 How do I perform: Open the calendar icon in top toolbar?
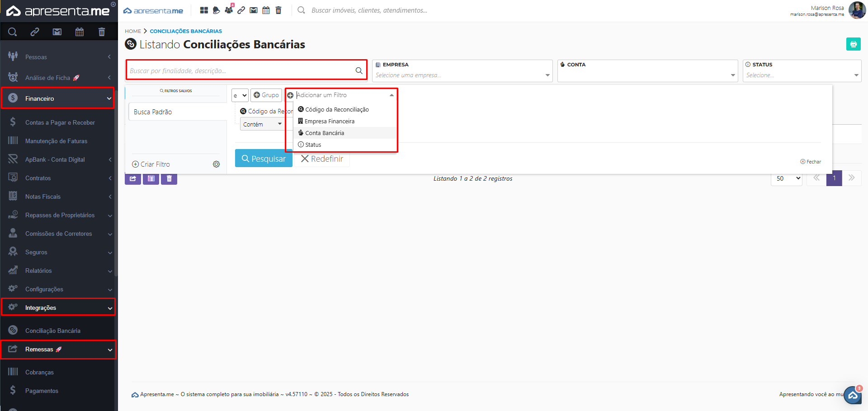(266, 10)
